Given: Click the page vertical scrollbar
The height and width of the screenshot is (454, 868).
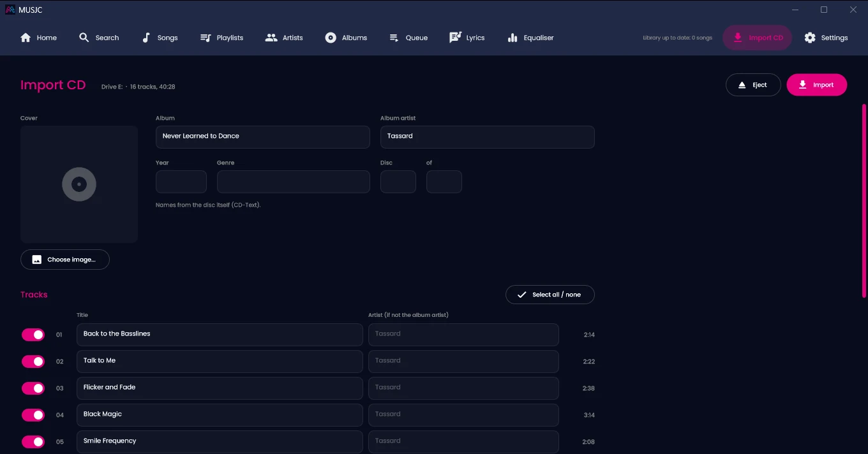Looking at the screenshot, I should pos(864,201).
